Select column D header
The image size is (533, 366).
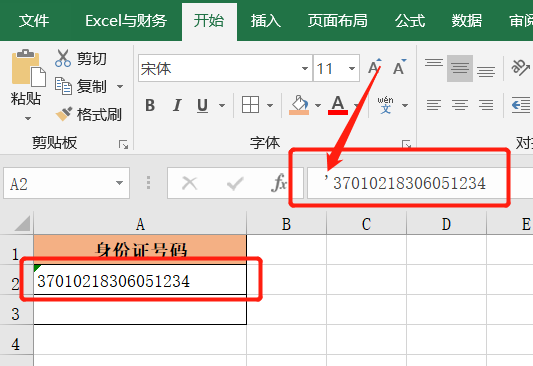tap(446, 224)
